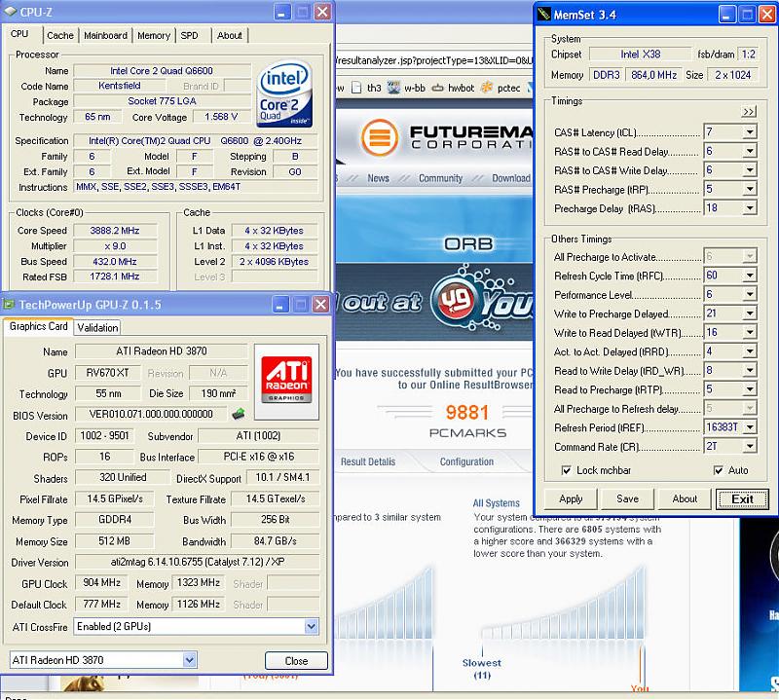This screenshot has height=700, width=779.
Task: Open the th3 bookmark page icon
Action: coord(356,88)
